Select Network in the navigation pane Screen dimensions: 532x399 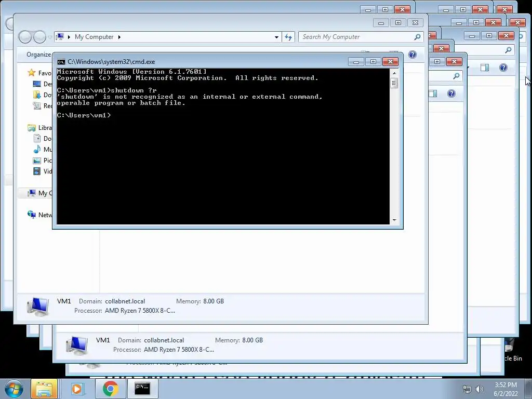(x=39, y=215)
